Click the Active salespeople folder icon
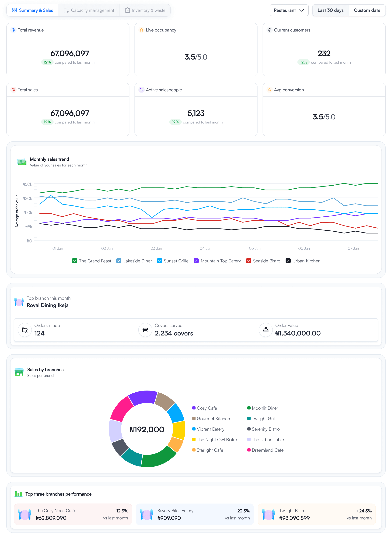 pyautogui.click(x=141, y=90)
